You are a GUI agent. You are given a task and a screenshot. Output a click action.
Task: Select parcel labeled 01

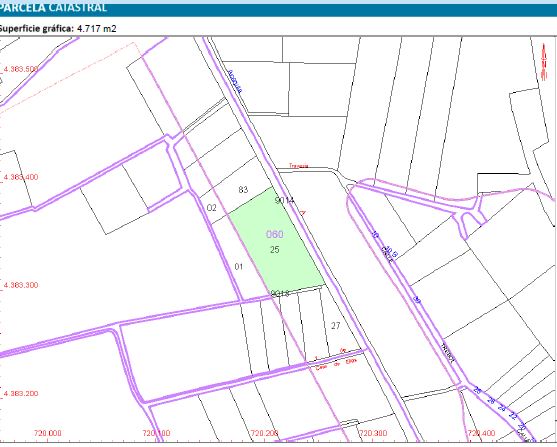point(239,266)
